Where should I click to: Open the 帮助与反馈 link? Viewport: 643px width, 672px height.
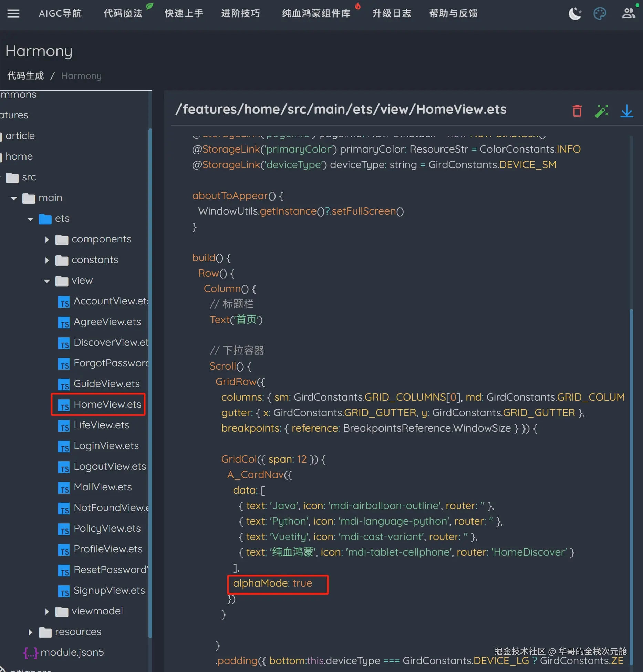pyautogui.click(x=453, y=13)
